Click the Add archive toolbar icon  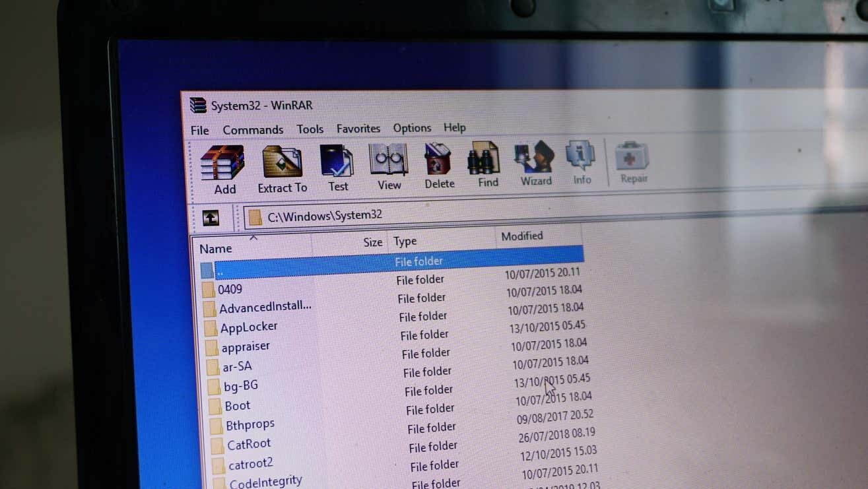tap(223, 164)
